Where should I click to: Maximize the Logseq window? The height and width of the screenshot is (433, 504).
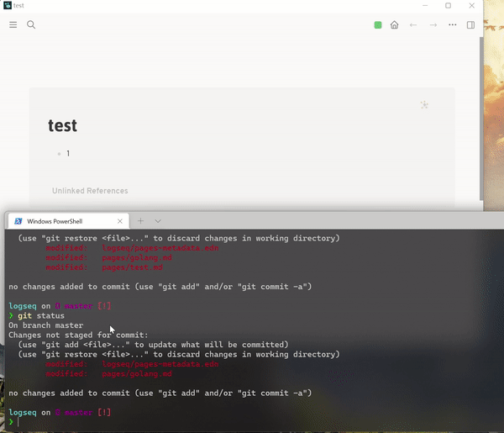click(x=448, y=6)
